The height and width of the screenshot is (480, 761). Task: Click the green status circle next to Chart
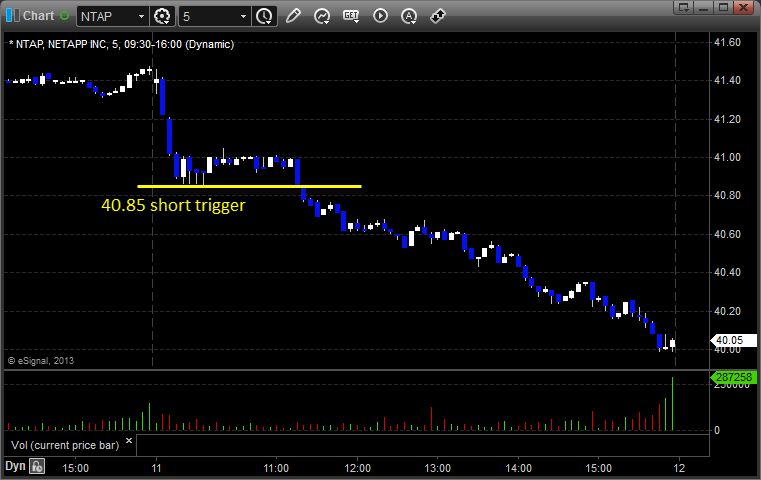tap(65, 16)
